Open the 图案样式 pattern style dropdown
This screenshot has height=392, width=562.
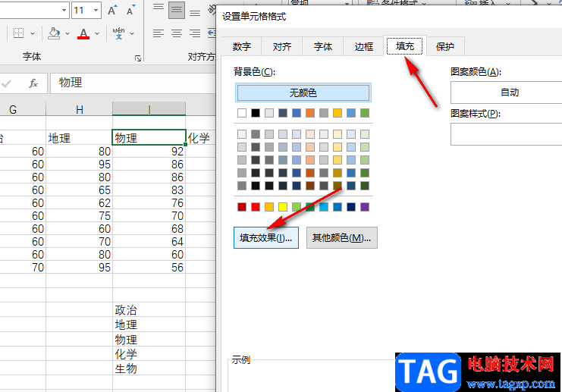coord(506,134)
